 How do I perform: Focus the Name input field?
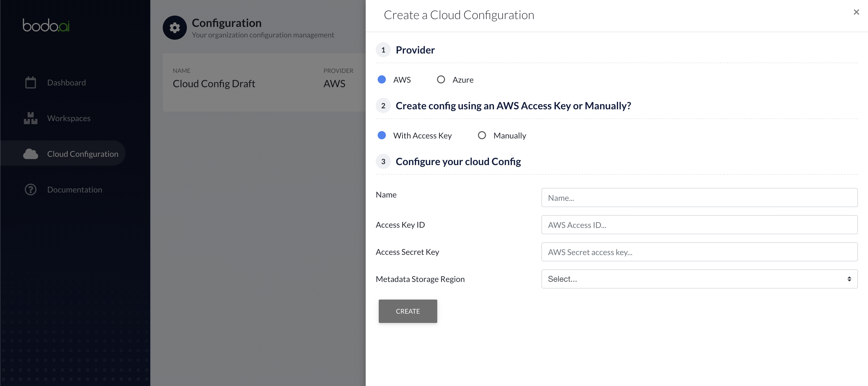click(x=699, y=198)
